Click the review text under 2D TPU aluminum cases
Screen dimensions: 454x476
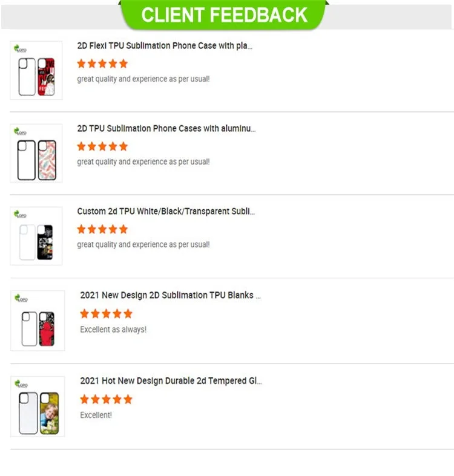point(143,162)
